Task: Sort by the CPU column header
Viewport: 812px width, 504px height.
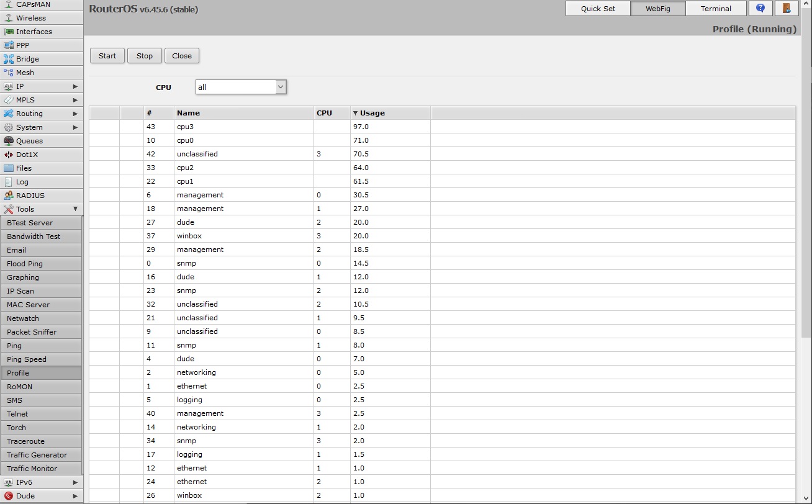Action: pyautogui.click(x=332, y=113)
